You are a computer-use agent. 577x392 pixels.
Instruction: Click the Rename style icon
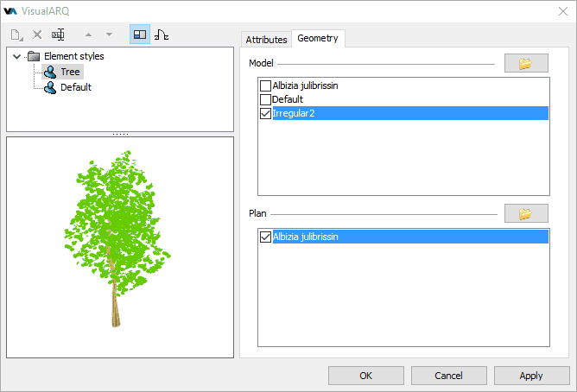pyautogui.click(x=59, y=35)
